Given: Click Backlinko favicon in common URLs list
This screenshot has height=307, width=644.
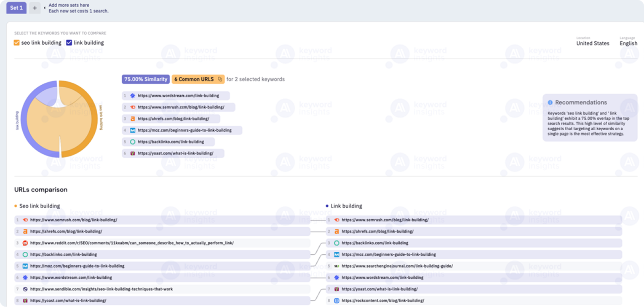Looking at the screenshot, I should [x=133, y=142].
